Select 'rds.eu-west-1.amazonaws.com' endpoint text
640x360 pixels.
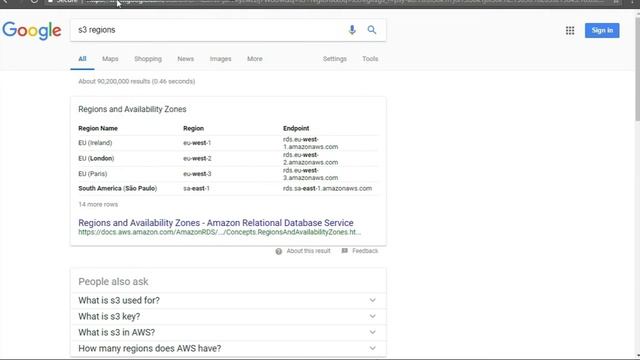click(x=310, y=143)
